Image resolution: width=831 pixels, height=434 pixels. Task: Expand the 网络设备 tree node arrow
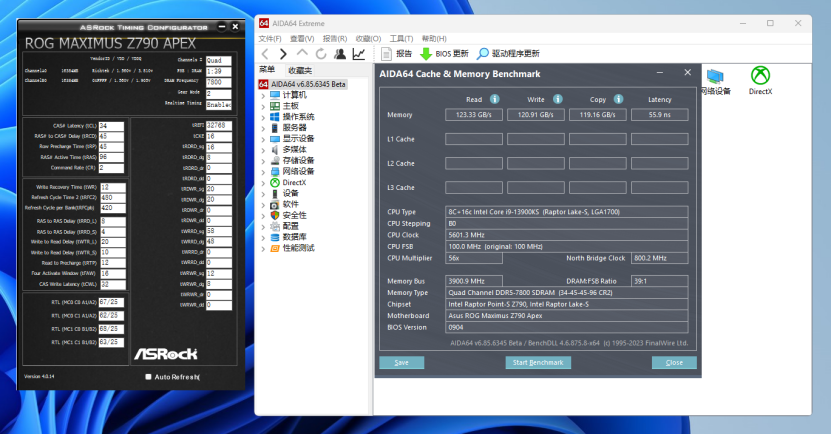[263, 171]
